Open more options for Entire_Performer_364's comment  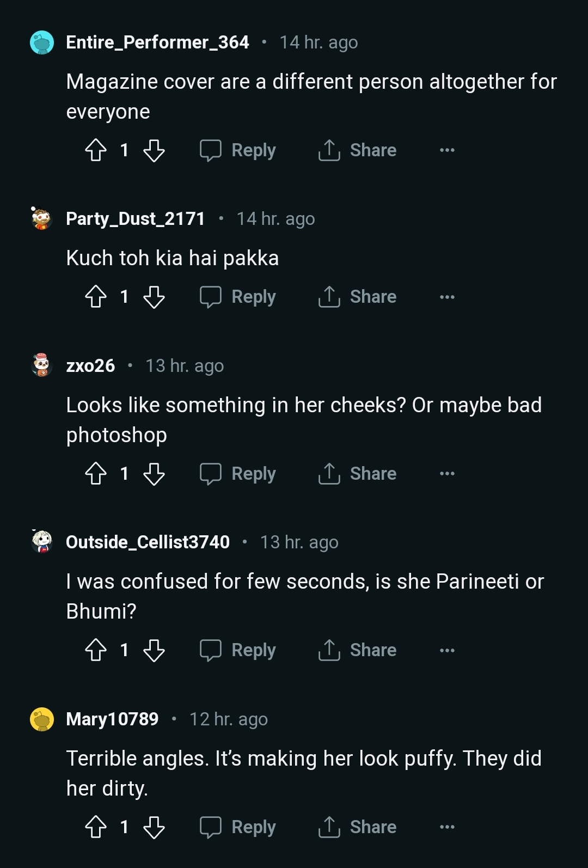point(447,150)
